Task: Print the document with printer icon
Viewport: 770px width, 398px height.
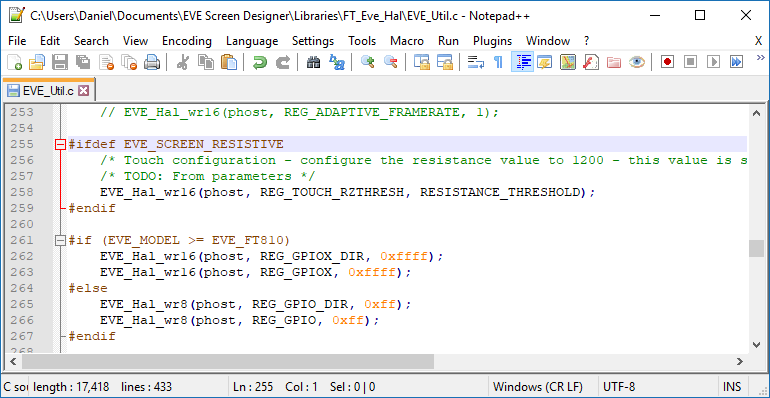Action: 152,62
